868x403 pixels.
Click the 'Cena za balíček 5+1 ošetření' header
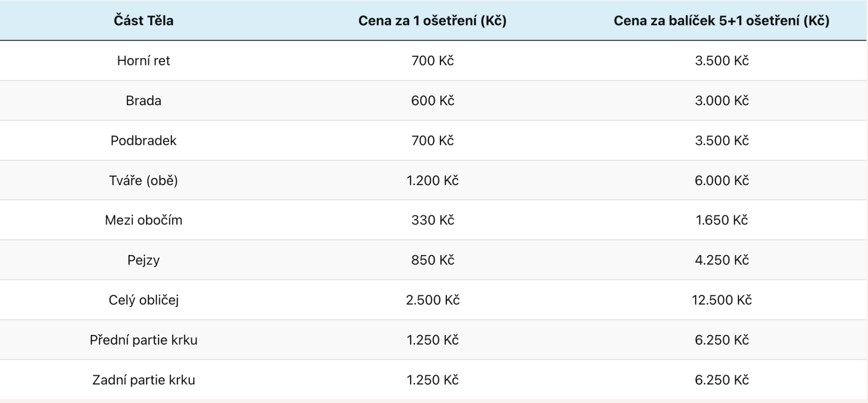[x=721, y=20]
